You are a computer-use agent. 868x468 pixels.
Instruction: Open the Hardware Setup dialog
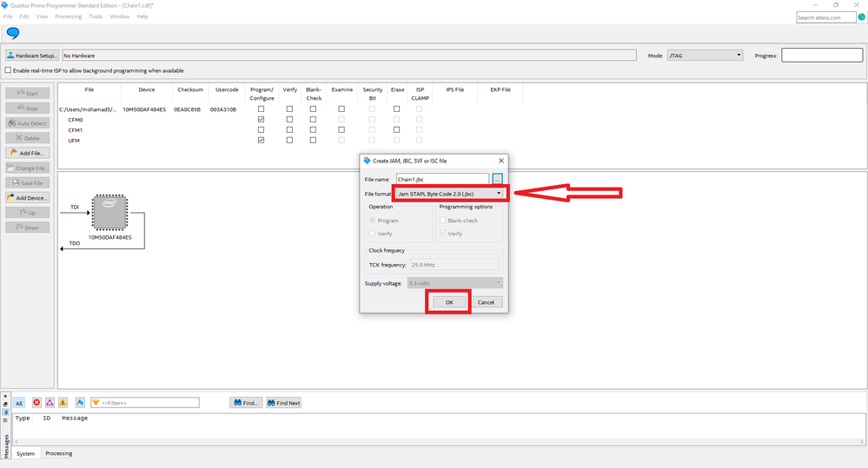[31, 56]
